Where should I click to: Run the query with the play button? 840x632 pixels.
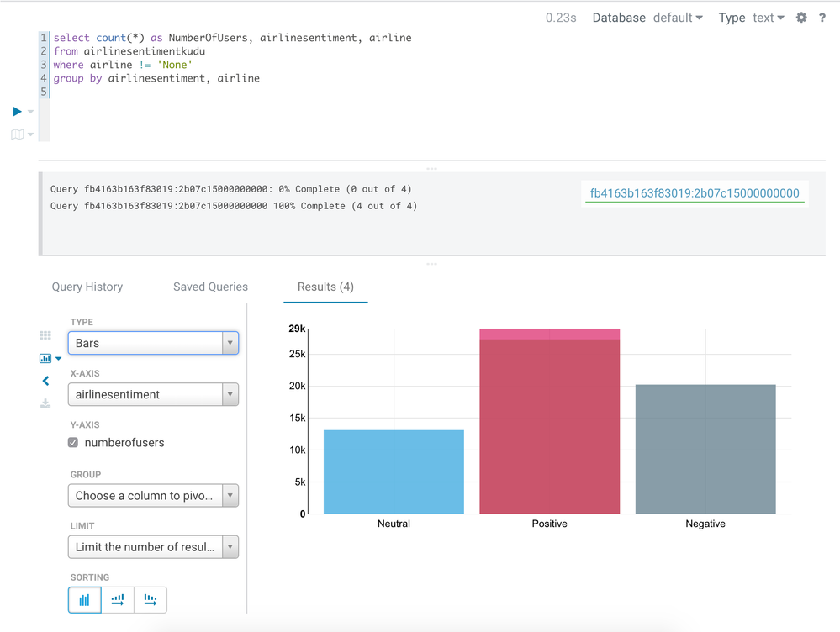[x=18, y=111]
